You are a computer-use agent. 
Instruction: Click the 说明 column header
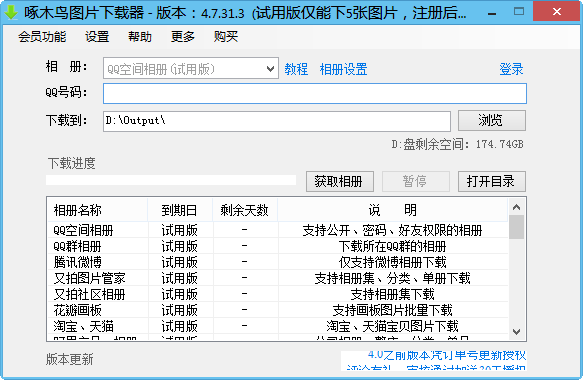pos(392,210)
